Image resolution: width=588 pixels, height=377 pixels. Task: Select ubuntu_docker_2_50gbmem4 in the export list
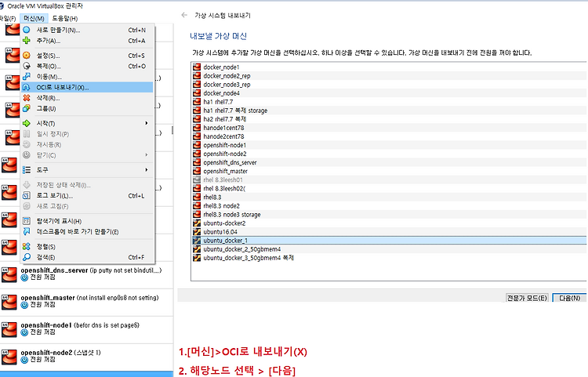(389, 249)
